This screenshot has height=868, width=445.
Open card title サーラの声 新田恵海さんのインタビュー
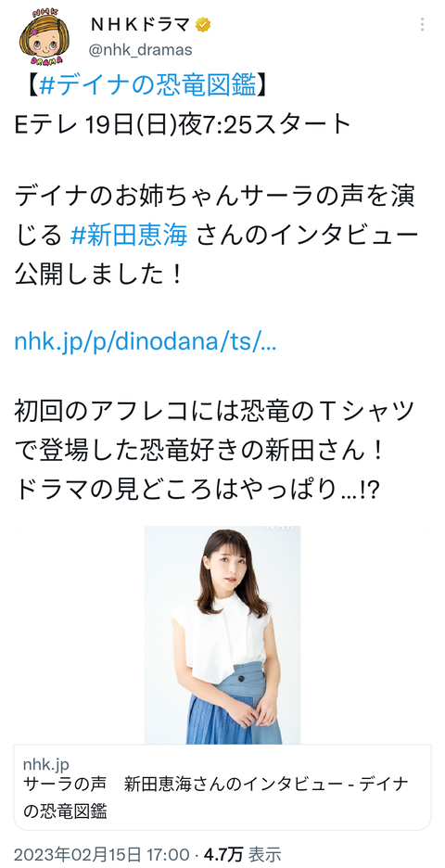click(x=216, y=784)
